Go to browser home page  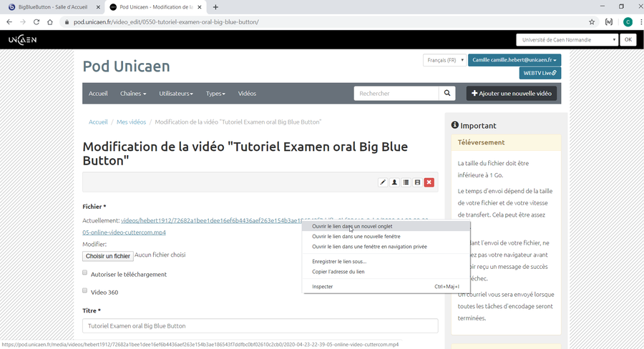50,22
